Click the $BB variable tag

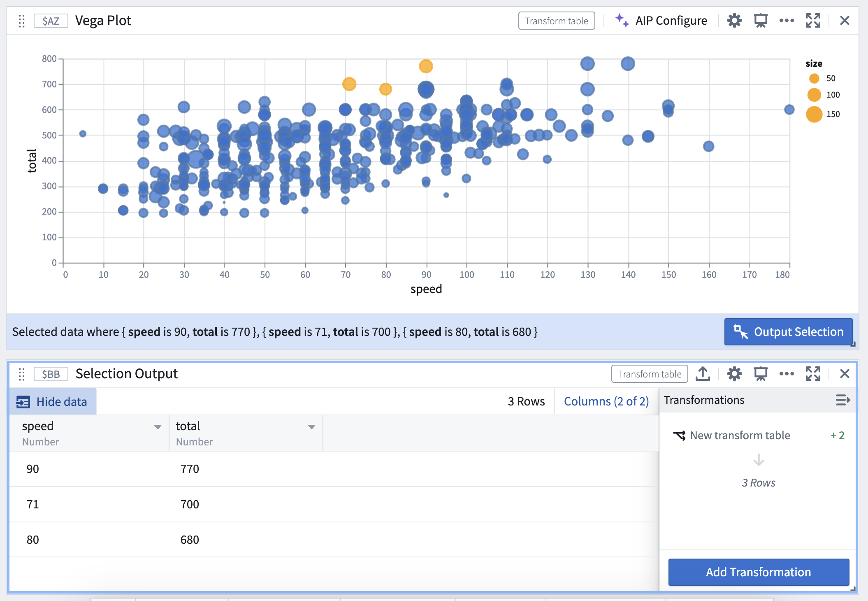coord(51,374)
